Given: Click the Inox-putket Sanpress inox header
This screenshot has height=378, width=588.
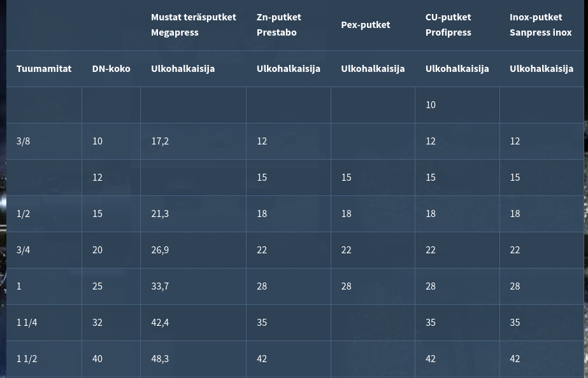Looking at the screenshot, I should tap(540, 25).
